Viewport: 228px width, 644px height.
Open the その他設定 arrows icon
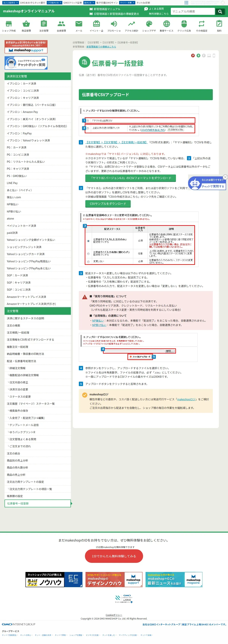202,24
